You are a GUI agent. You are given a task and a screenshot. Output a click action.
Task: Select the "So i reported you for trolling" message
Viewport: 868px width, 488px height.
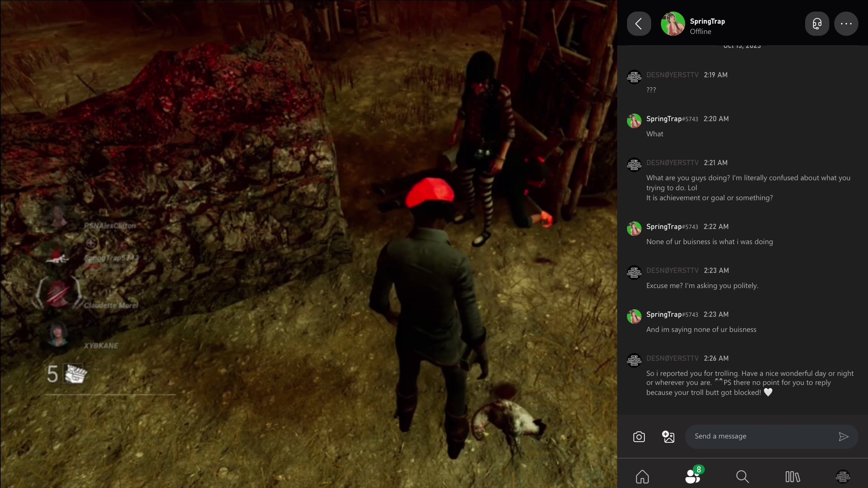750,383
